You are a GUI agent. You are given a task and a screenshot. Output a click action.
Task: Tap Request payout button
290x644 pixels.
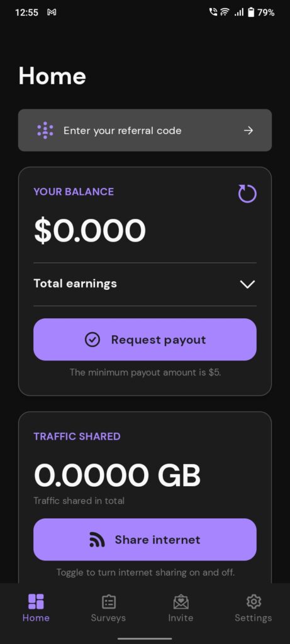tap(145, 340)
